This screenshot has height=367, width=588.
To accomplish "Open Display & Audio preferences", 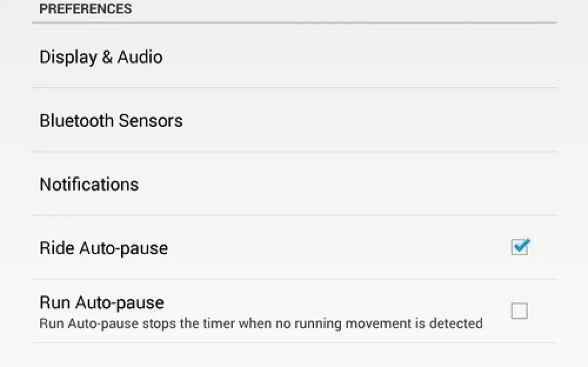I will (x=101, y=57).
